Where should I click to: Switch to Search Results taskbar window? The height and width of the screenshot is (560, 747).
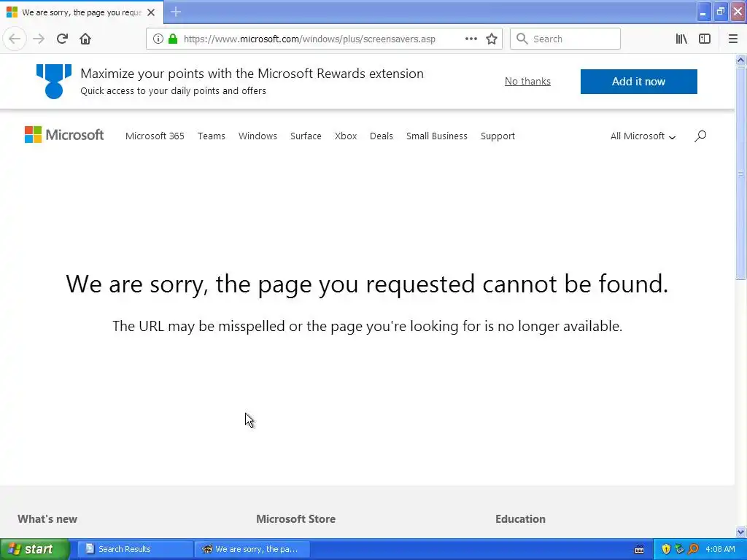135,549
